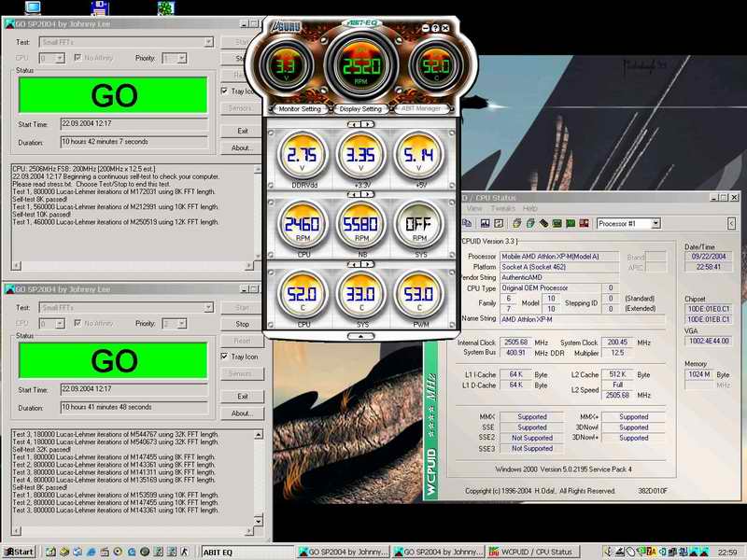Screen dimensions: 747x560
Task: Click the Duration field in the upper SP2004 window
Action: tap(134, 142)
